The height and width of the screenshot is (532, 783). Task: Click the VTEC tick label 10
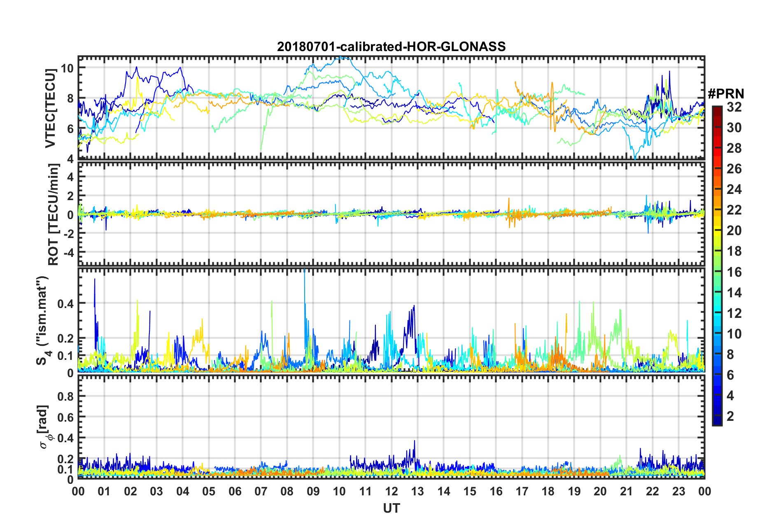click(x=68, y=68)
